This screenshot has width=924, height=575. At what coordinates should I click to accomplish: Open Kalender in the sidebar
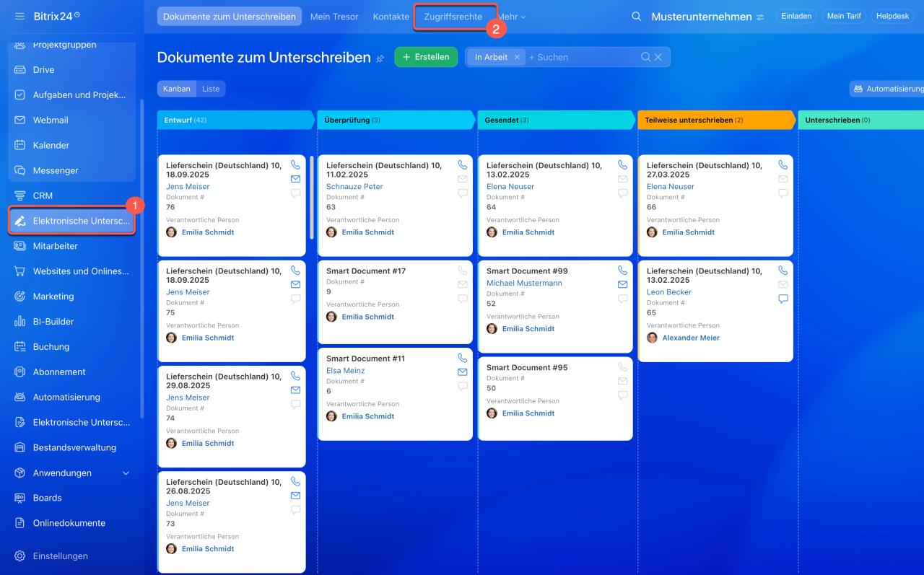51,145
